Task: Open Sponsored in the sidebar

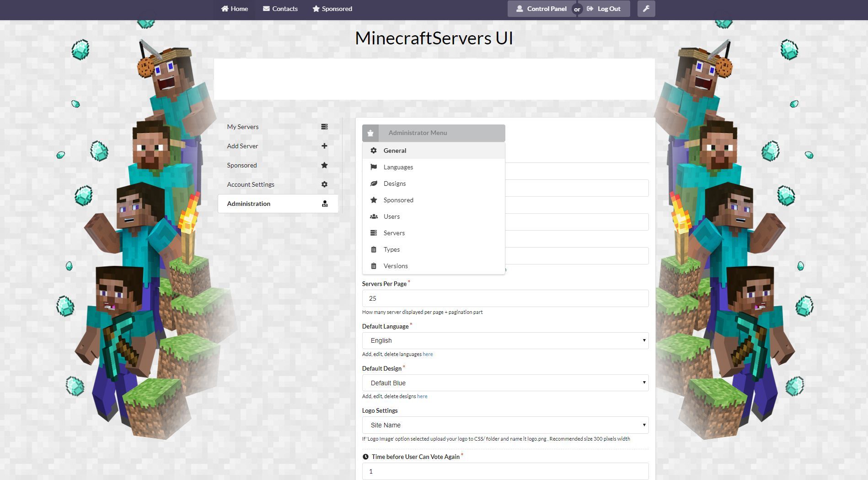Action: [278, 165]
